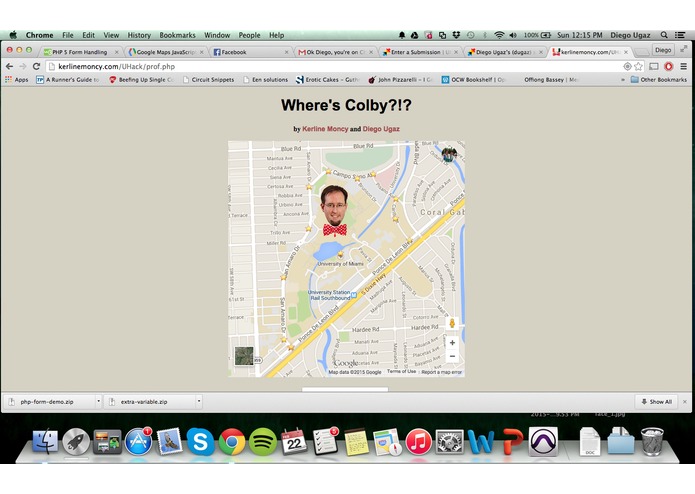Click Colby's face marker on the map

(x=334, y=211)
